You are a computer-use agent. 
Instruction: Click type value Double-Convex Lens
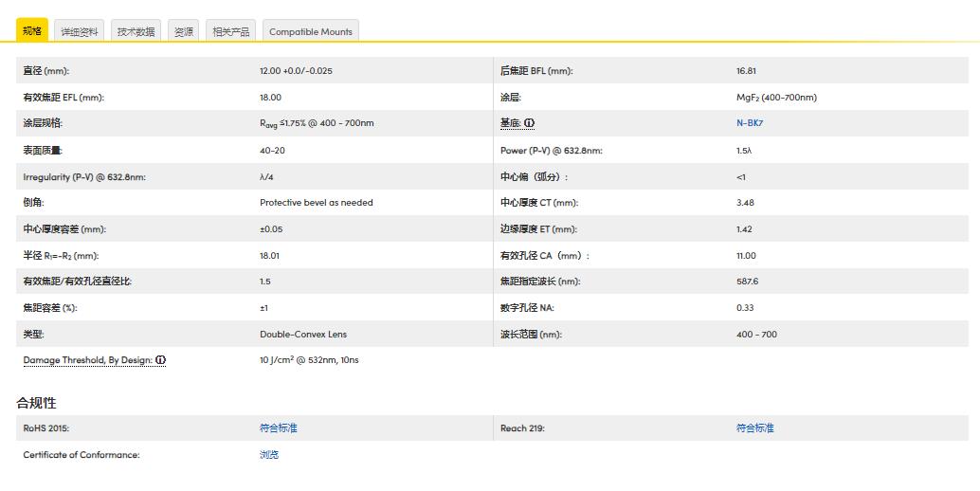click(303, 335)
